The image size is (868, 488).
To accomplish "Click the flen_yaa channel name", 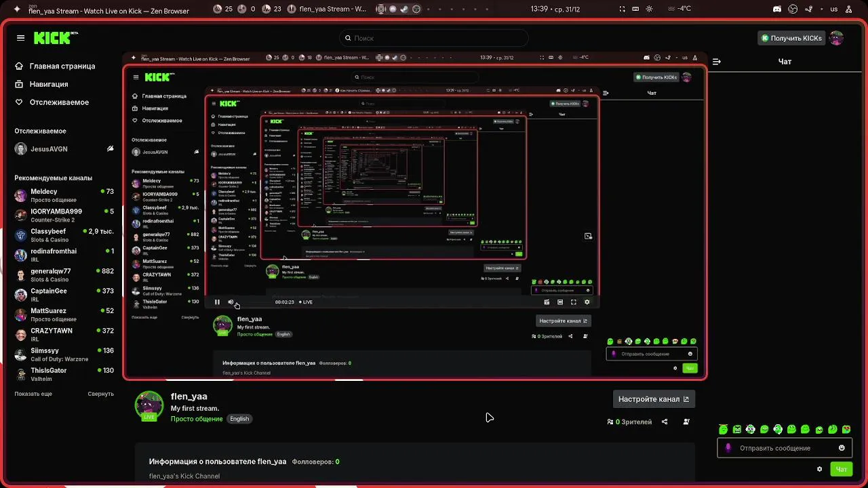I will click(x=189, y=396).
